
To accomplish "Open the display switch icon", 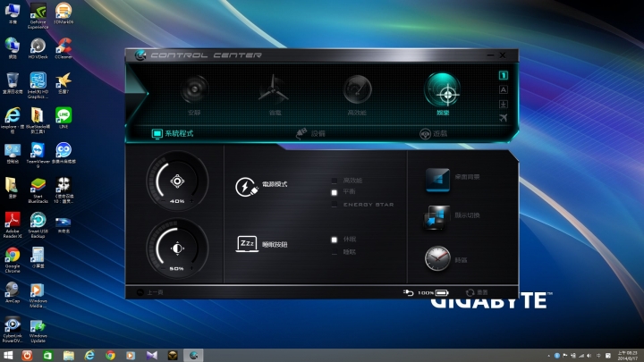I will click(436, 217).
